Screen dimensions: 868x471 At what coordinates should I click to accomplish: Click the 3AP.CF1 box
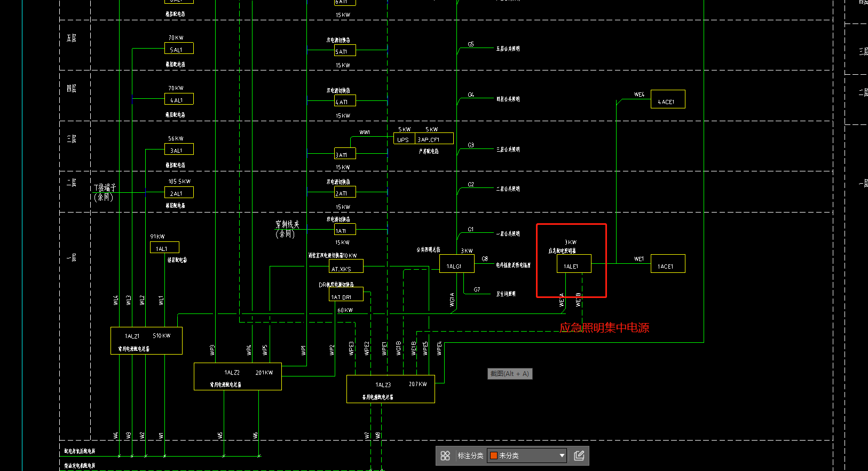434,139
